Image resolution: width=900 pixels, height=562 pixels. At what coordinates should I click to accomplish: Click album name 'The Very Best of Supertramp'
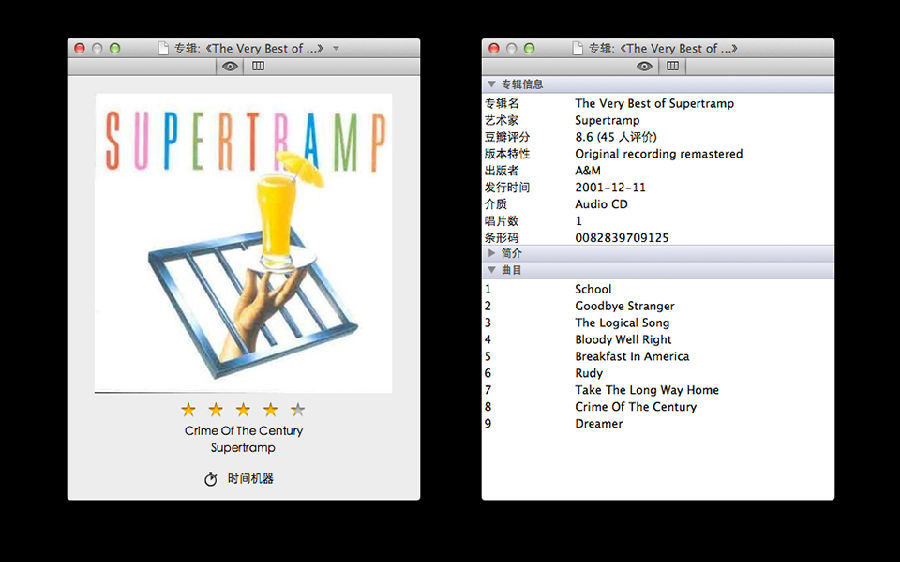click(x=654, y=103)
